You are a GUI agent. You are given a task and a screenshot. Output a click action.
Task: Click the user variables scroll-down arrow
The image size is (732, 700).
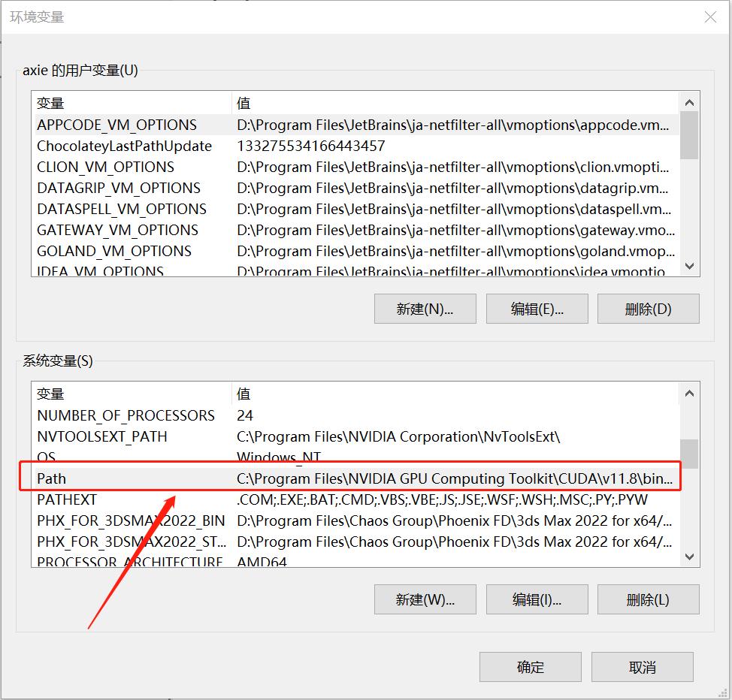(689, 266)
